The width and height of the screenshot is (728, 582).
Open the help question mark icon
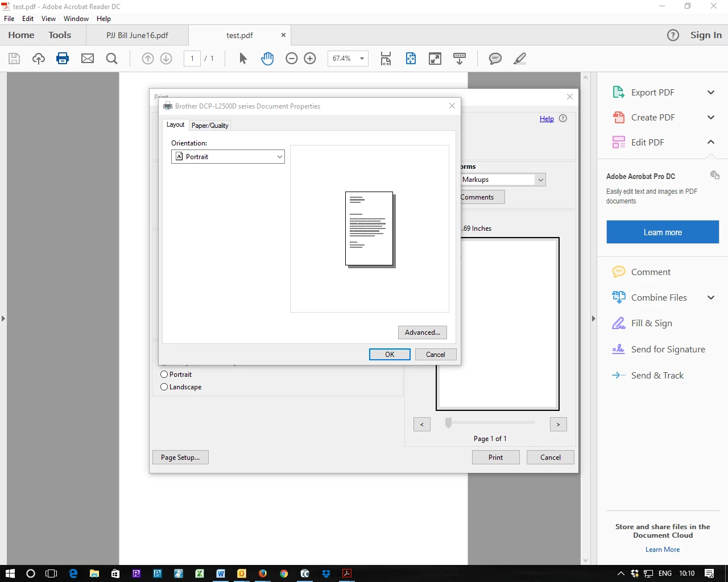click(673, 35)
